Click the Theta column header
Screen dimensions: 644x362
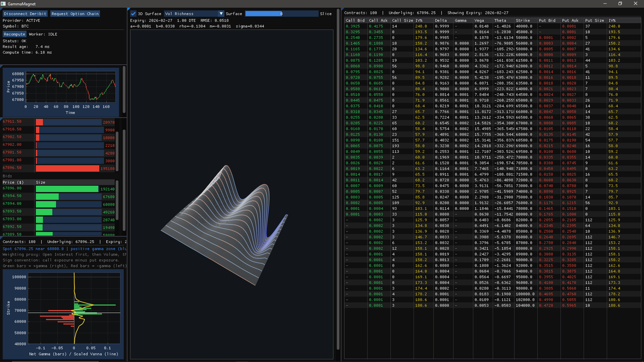(x=504, y=20)
